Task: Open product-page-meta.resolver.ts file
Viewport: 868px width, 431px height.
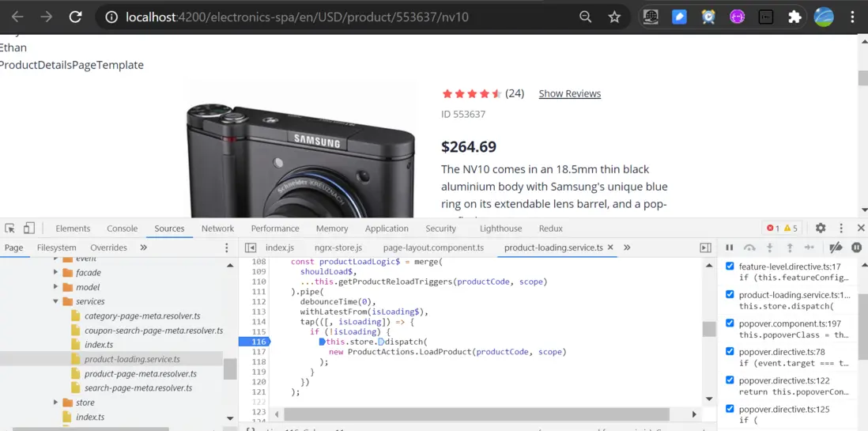Action: coord(141,373)
